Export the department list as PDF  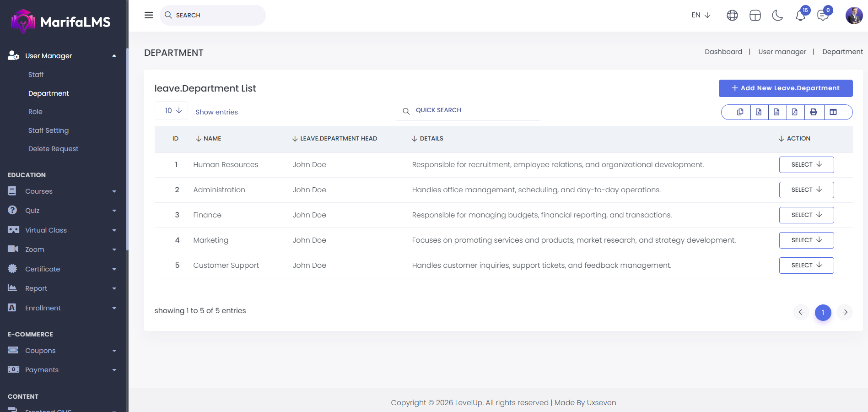pos(795,112)
